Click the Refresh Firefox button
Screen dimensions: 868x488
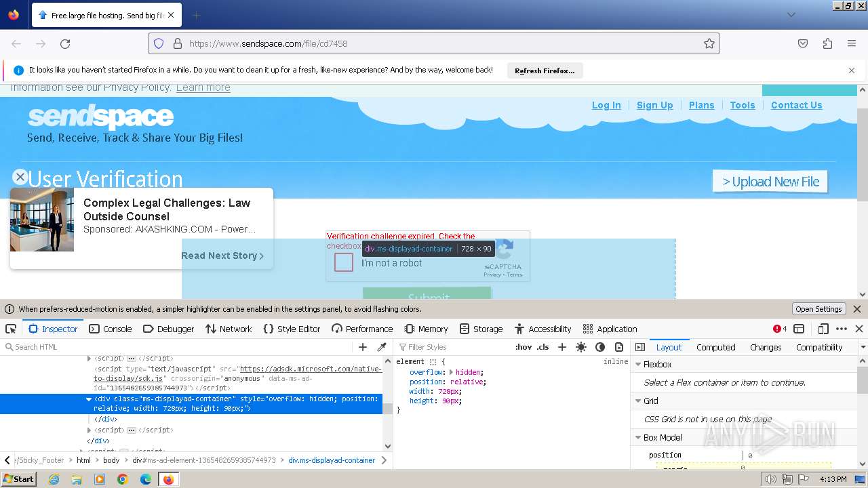545,70
